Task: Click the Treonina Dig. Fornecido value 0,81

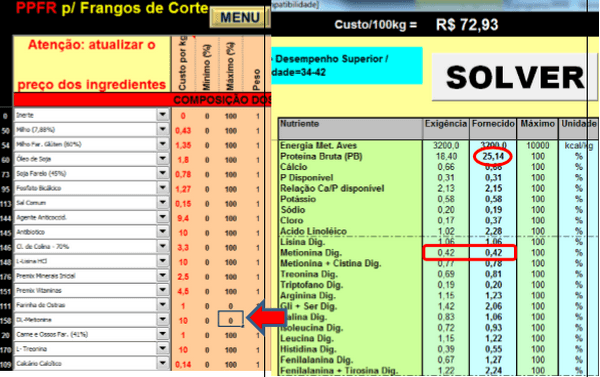Action: click(493, 274)
